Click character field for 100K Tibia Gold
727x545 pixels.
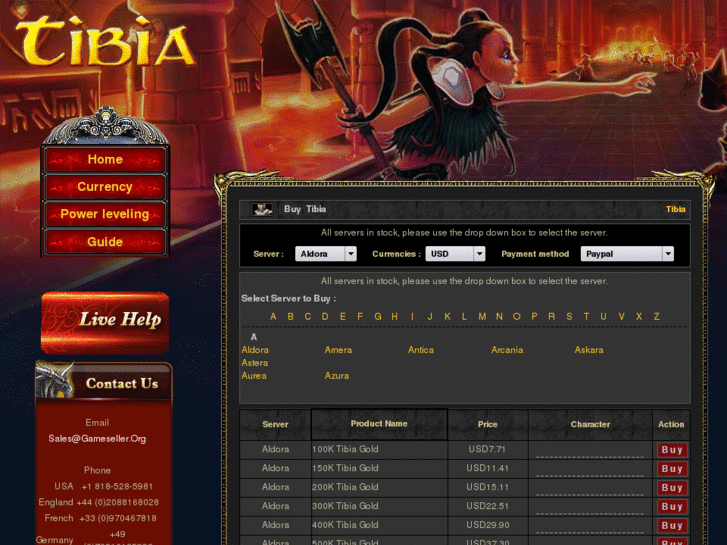pyautogui.click(x=590, y=451)
